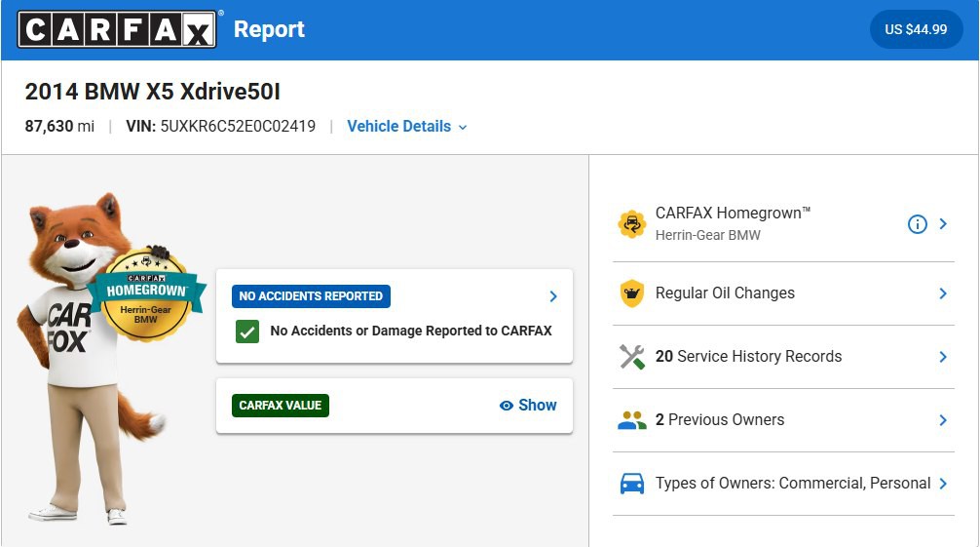
Task: Click the CARFAX logo in header
Action: pos(117,29)
